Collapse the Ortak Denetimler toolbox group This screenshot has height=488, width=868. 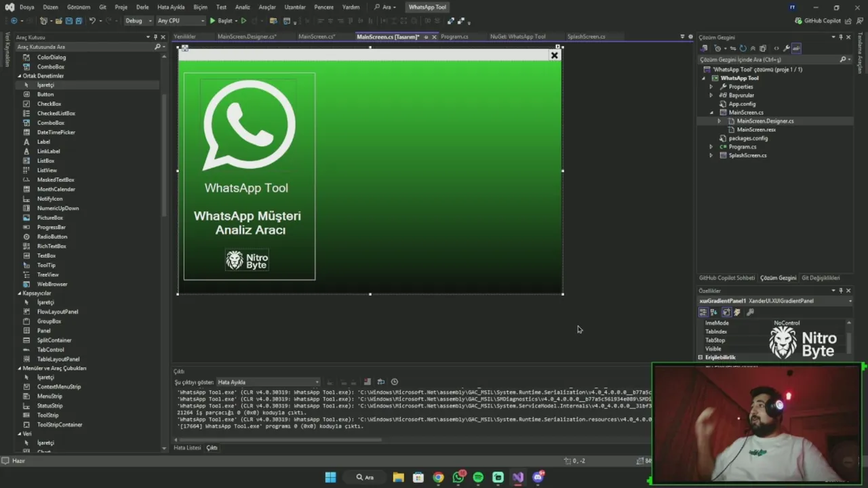click(20, 76)
